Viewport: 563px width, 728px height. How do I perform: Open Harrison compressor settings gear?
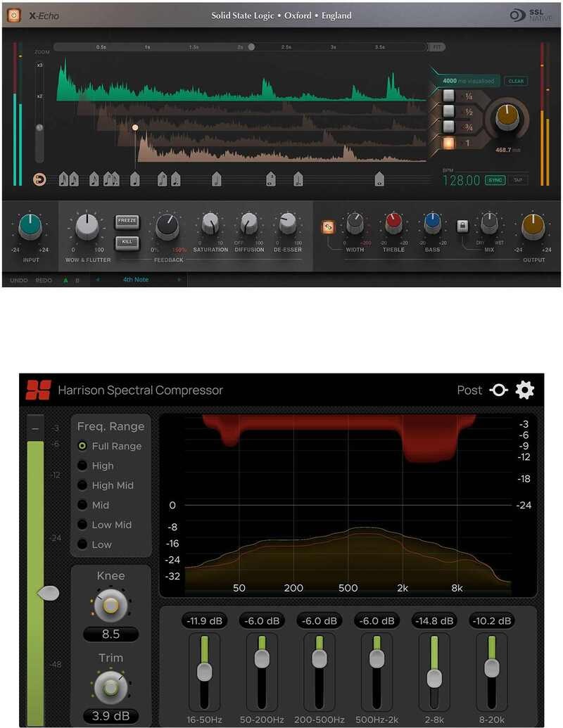525,390
